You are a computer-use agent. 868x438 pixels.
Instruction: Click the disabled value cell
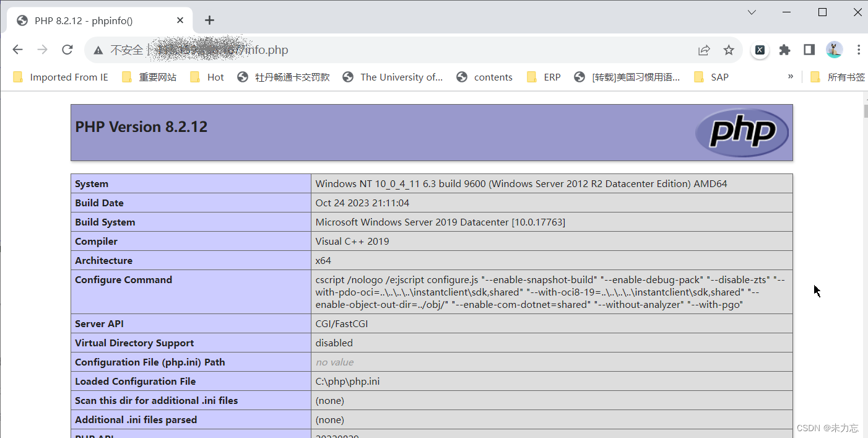point(552,343)
